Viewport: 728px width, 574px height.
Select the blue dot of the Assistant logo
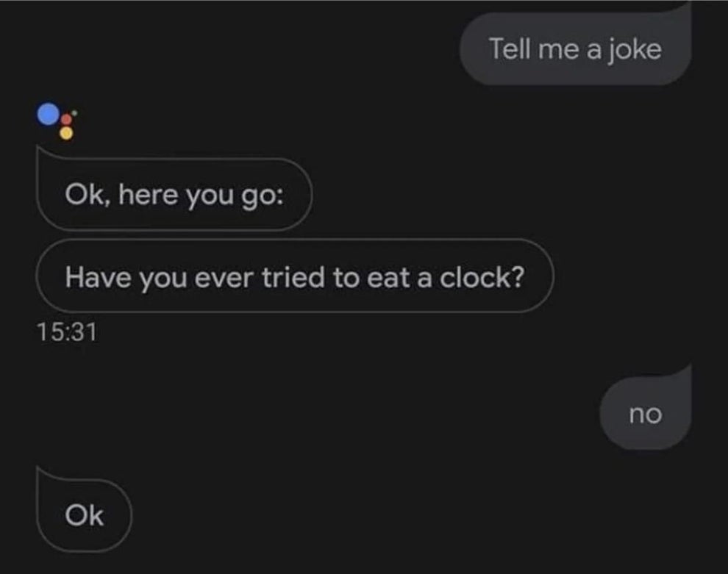48,113
